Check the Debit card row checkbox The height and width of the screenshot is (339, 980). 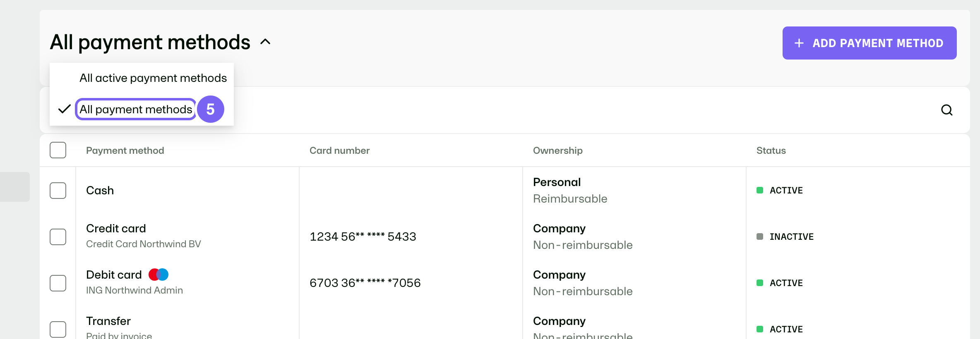(x=58, y=283)
